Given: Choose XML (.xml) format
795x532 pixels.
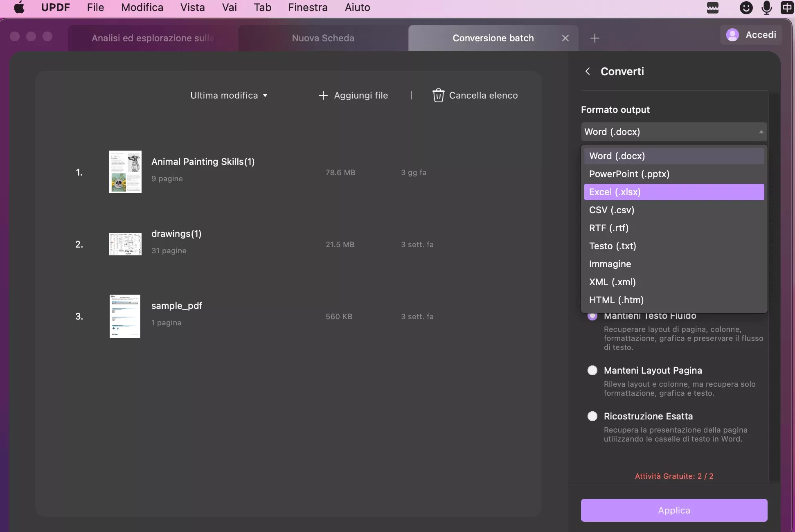Looking at the screenshot, I should [x=674, y=282].
